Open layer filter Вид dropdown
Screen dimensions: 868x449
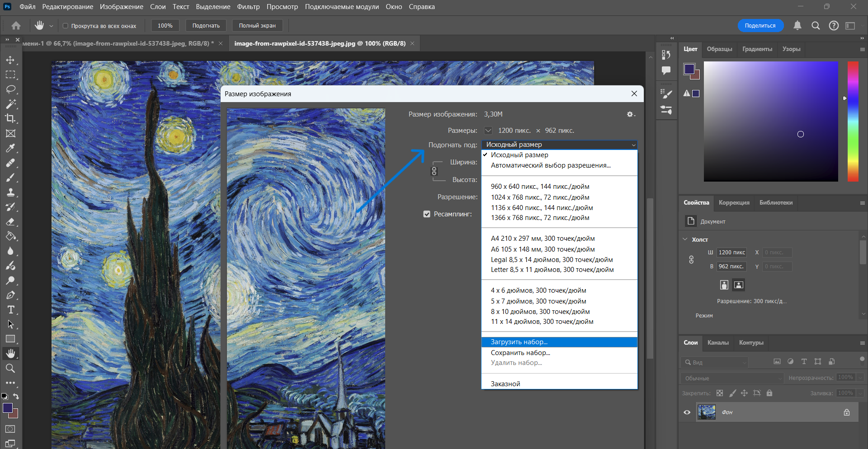click(x=715, y=362)
